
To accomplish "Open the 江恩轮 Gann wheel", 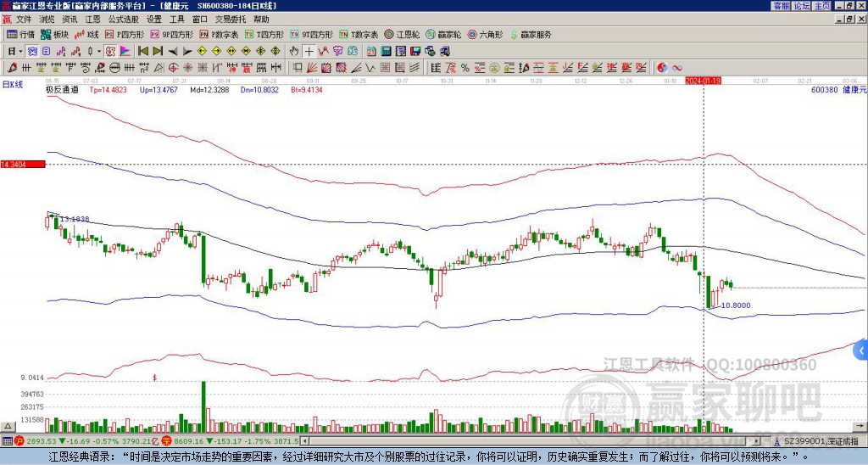I will [x=402, y=34].
